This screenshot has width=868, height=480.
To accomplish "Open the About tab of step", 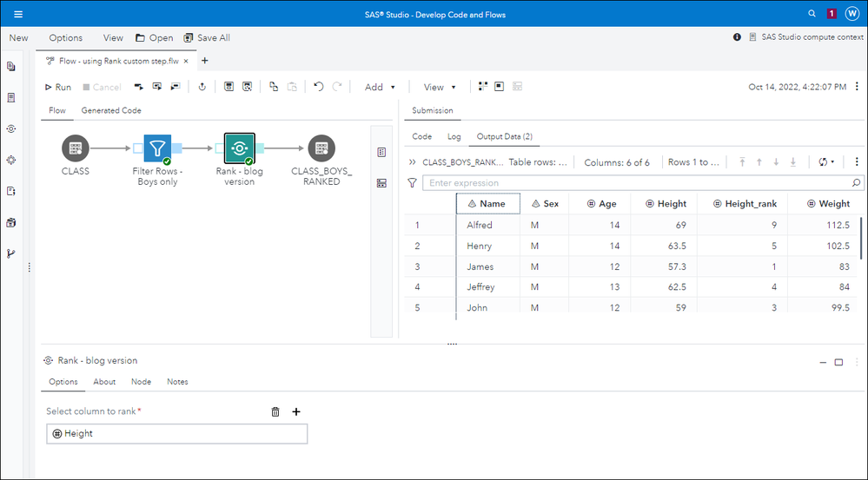I will click(104, 382).
